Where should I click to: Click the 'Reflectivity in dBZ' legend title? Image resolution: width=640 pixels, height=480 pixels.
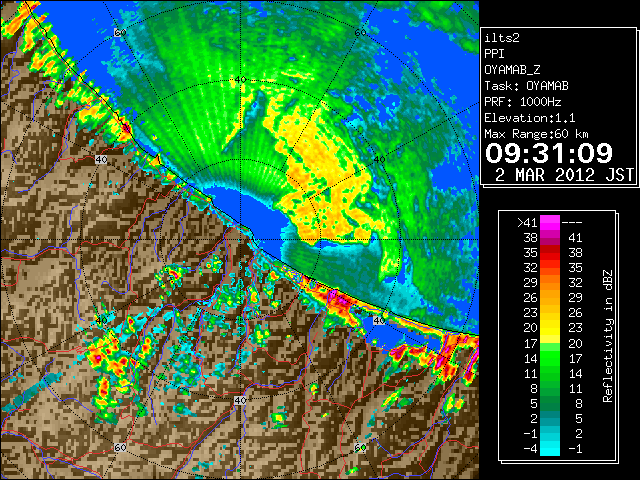pyautogui.click(x=607, y=336)
